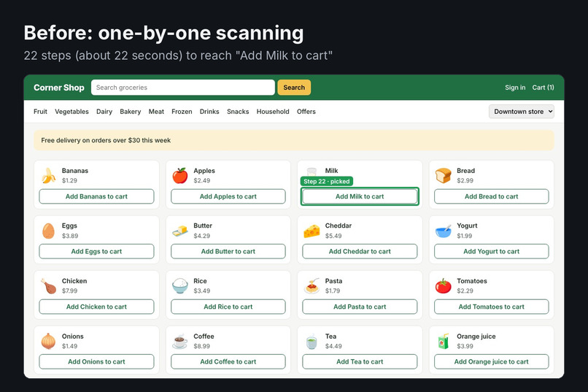
Task: Add Bread to cart
Action: coord(491,196)
